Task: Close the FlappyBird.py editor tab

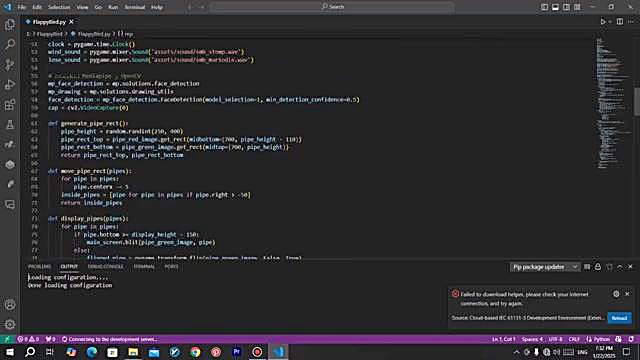Action: [71, 22]
